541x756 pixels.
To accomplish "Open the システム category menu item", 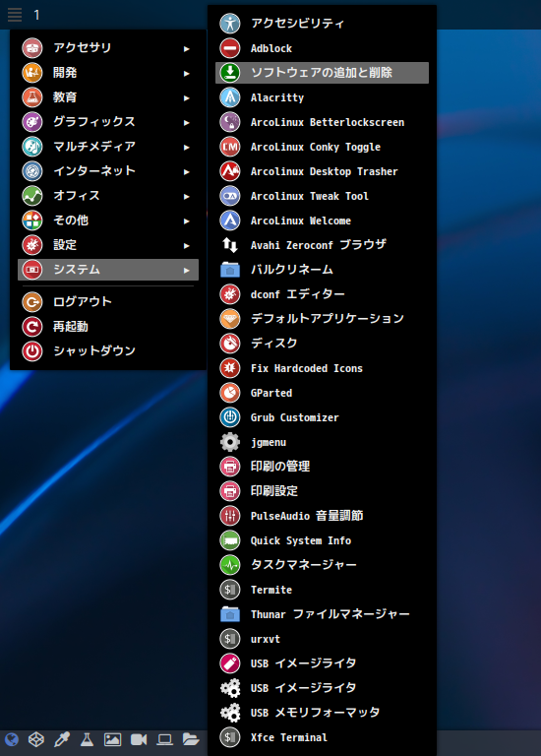I will (x=108, y=270).
